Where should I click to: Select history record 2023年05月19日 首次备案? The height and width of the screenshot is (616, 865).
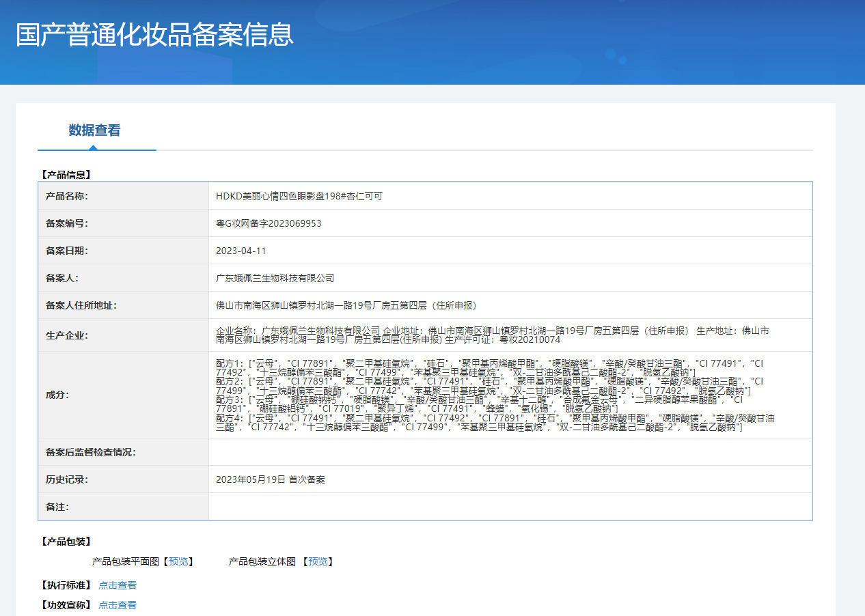coord(271,479)
